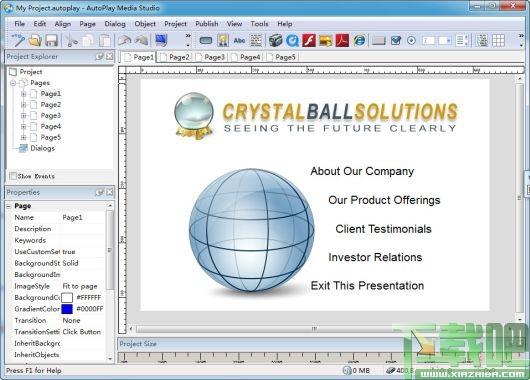This screenshot has width=530, height=380.
Task: Insert a QuickTime object from the toolbar
Action: click(x=292, y=41)
